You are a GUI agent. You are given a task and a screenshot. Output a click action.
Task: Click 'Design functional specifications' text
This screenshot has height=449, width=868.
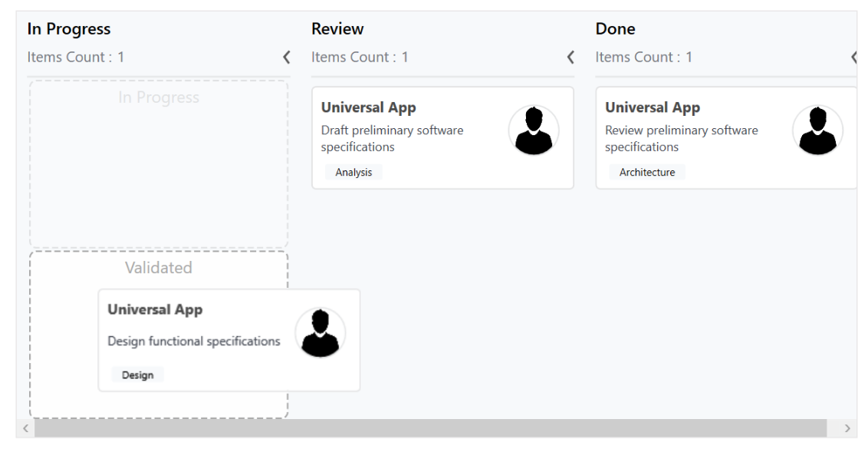194,342
